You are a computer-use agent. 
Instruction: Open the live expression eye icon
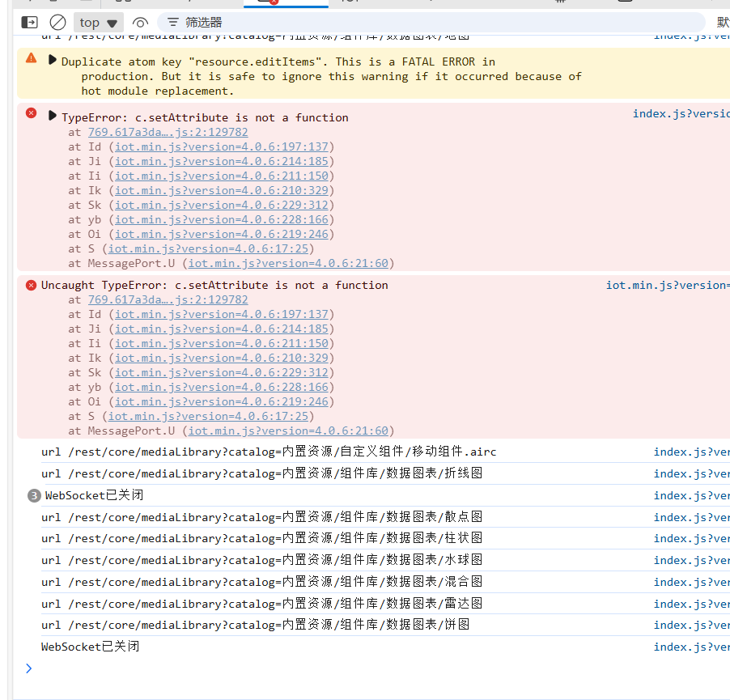[140, 23]
